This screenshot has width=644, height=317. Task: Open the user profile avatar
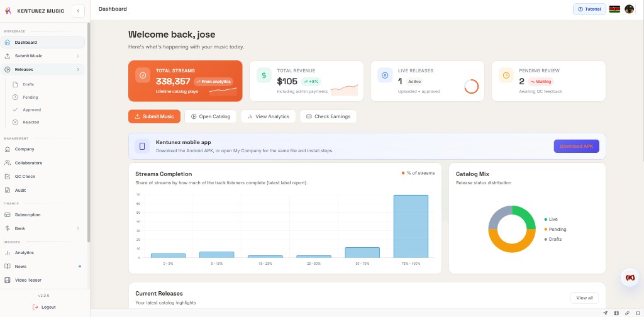click(x=629, y=9)
